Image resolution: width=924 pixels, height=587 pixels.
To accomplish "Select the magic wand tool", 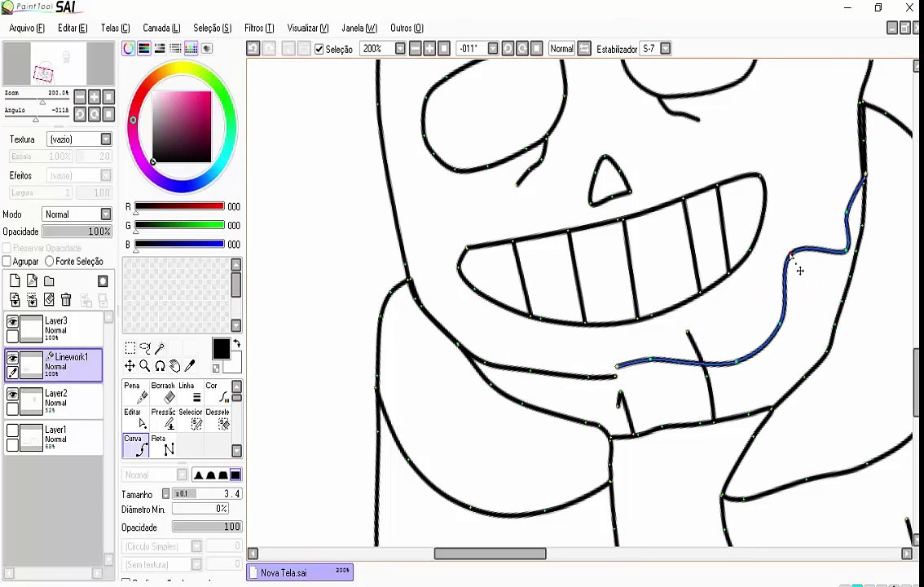I will (x=160, y=348).
